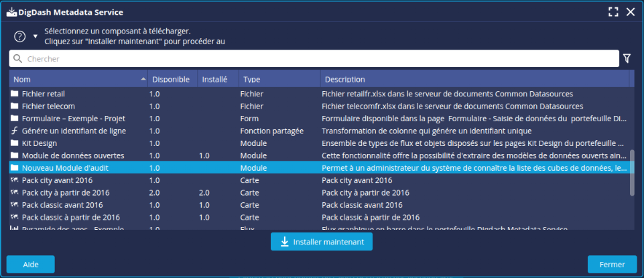Expand the dropdown arrow beside help icon

tap(35, 36)
